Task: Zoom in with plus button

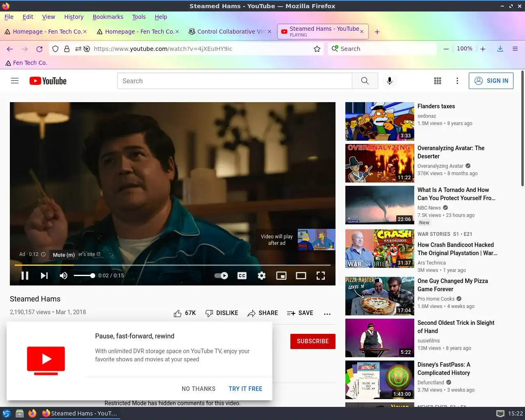Action: (x=483, y=49)
